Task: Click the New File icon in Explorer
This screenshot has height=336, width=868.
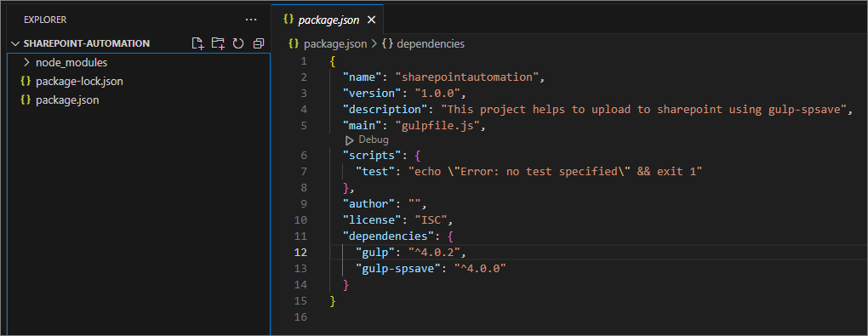Action: tap(197, 43)
